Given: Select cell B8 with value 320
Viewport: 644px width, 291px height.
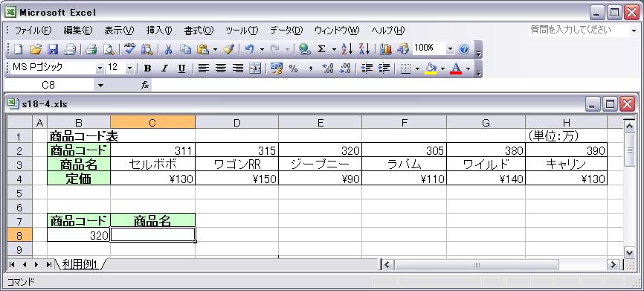Looking at the screenshot, I should click(79, 235).
